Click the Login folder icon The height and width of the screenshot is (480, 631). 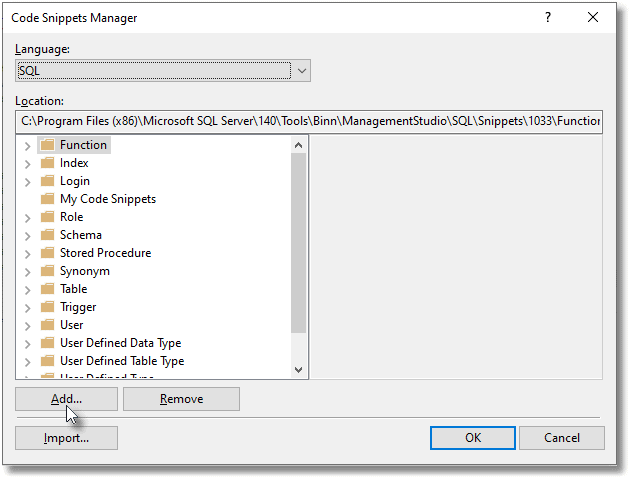point(47,181)
